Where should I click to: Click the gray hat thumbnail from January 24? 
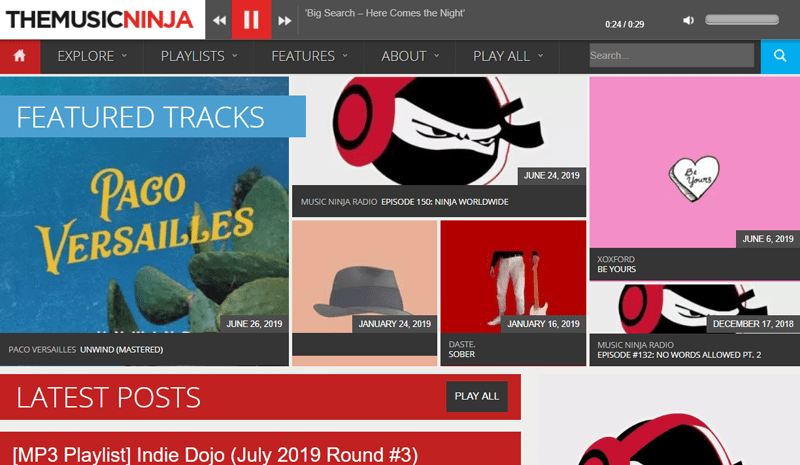pyautogui.click(x=364, y=276)
